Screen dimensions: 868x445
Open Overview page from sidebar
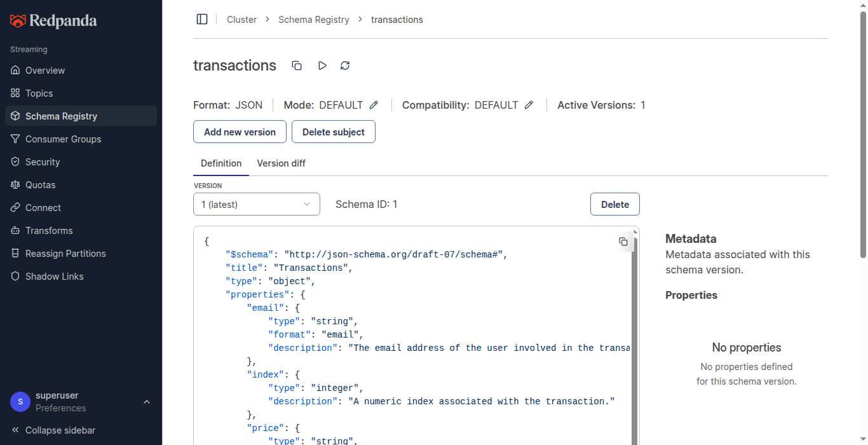pyautogui.click(x=81, y=70)
